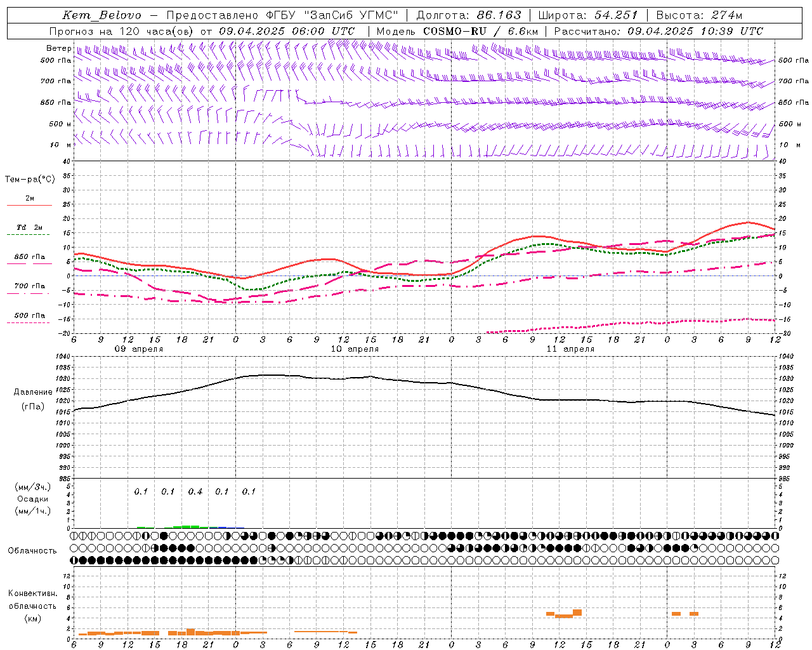812x650 pixels.
Task: Click the 500 гПа temperature legend line sample
Action: 29,322
